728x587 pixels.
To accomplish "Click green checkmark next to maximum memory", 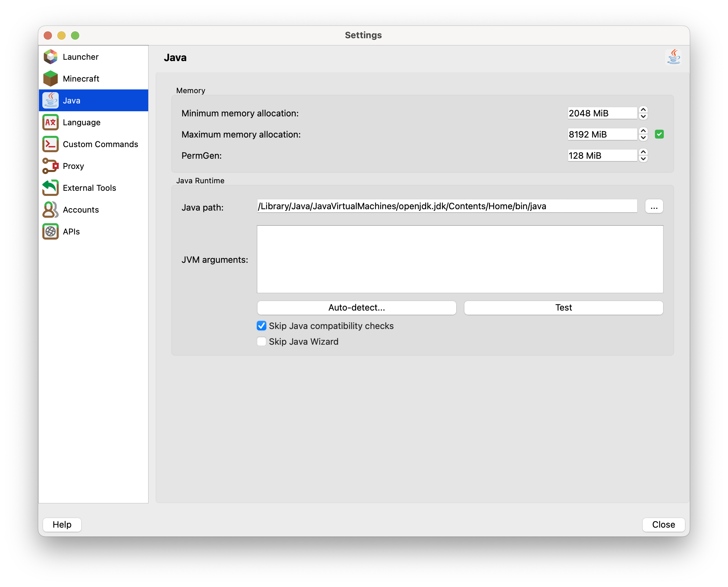I will [x=659, y=134].
